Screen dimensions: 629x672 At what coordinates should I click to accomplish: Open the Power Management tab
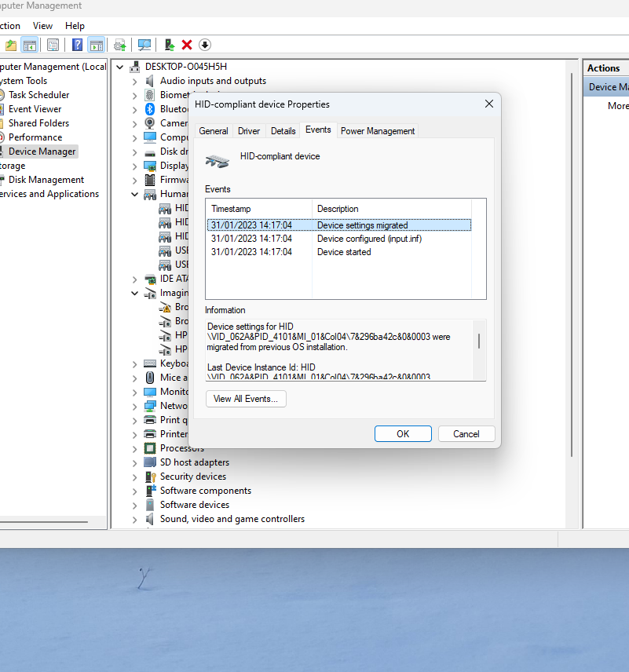377,131
